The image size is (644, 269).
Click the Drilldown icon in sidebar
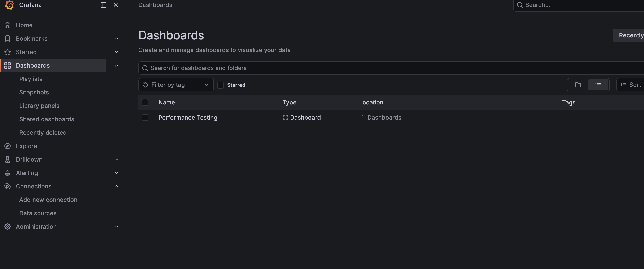pos(8,159)
